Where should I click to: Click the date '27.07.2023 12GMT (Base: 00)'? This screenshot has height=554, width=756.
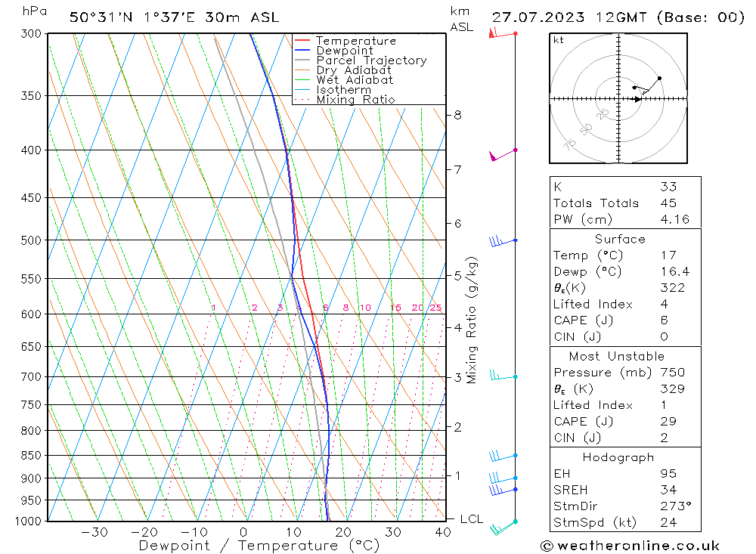click(618, 17)
